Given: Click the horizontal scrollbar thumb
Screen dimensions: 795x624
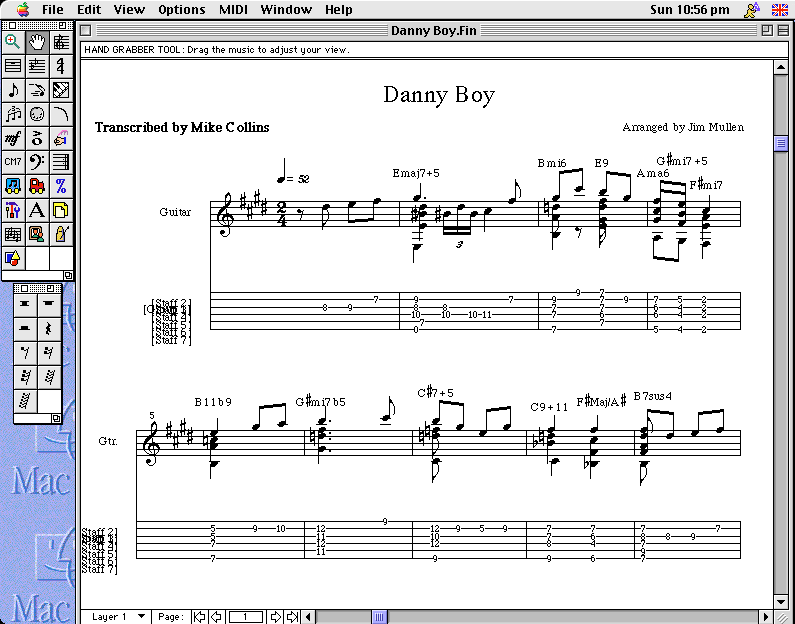Looking at the screenshot, I should 379,617.
